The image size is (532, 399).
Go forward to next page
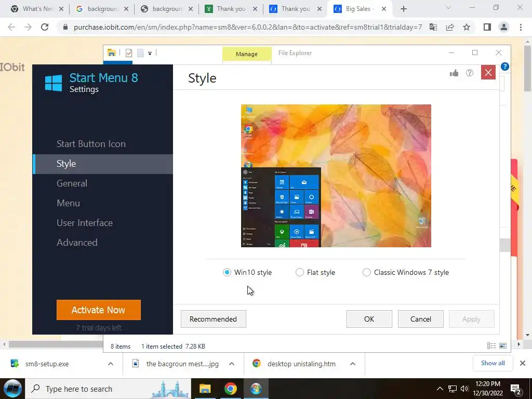coord(28,27)
